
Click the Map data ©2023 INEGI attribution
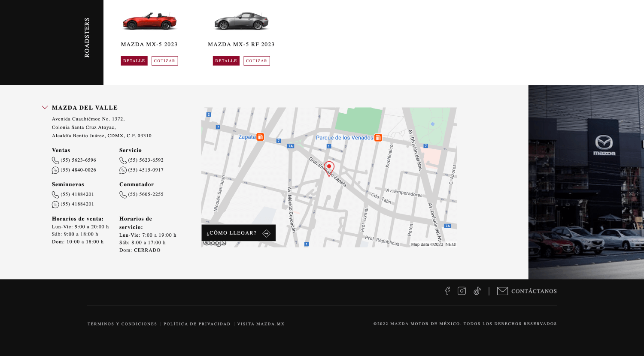(434, 244)
